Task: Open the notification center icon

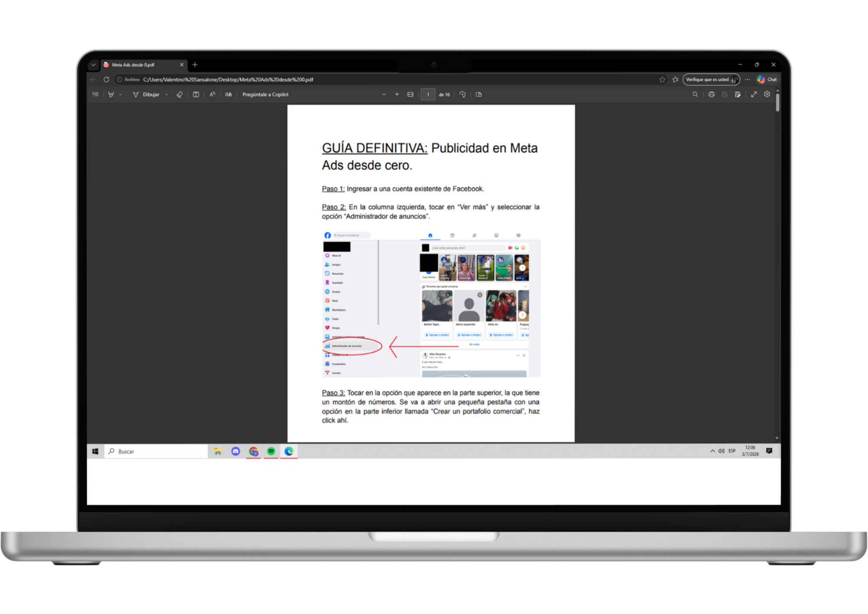Action: click(x=769, y=451)
